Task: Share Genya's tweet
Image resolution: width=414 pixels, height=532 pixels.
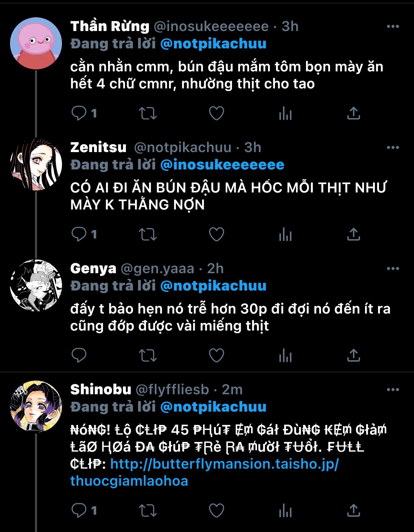Action: tap(353, 356)
